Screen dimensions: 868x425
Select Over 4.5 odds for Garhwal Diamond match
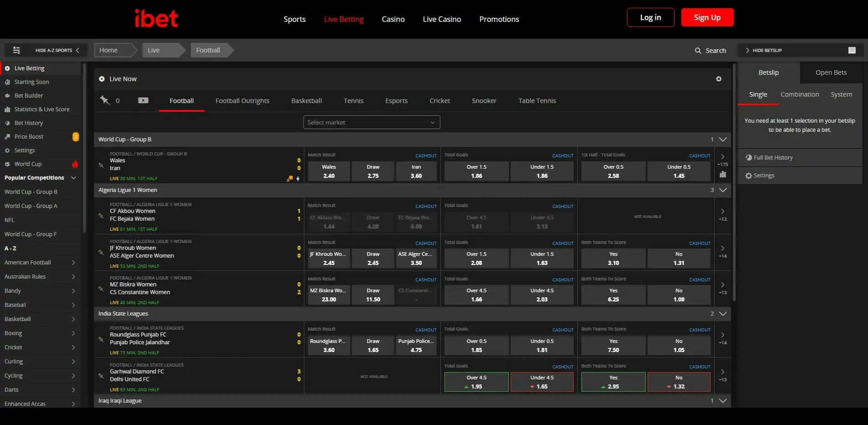(476, 382)
